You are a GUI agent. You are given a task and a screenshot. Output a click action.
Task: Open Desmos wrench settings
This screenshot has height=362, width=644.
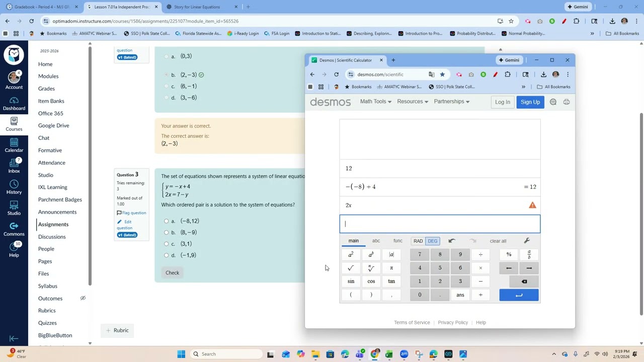click(x=527, y=241)
